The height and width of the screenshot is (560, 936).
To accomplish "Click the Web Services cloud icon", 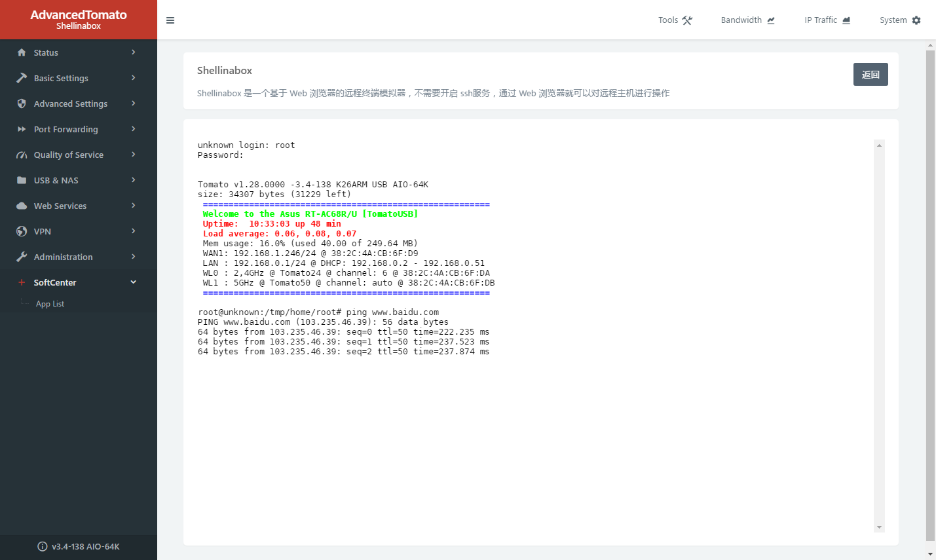I will click(22, 206).
